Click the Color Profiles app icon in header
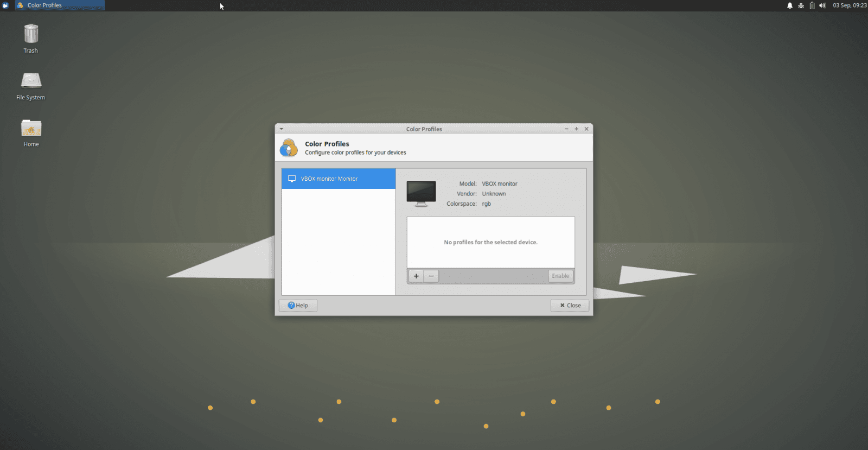 coord(289,148)
